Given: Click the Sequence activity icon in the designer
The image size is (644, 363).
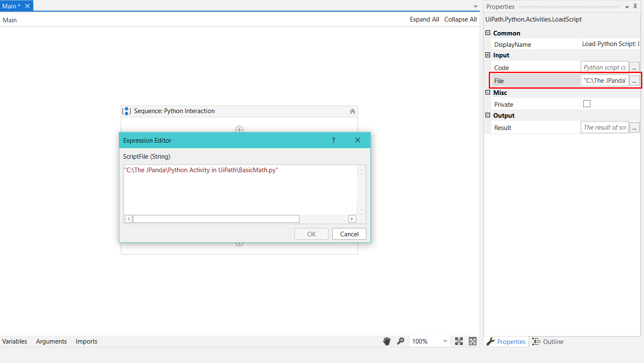Looking at the screenshot, I should [127, 111].
